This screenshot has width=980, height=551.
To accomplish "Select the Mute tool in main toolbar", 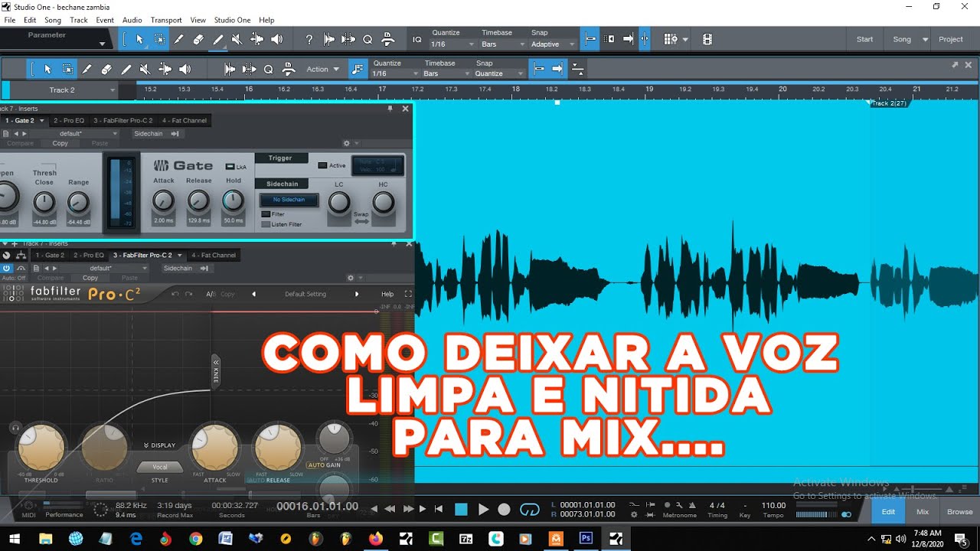I will tap(237, 39).
